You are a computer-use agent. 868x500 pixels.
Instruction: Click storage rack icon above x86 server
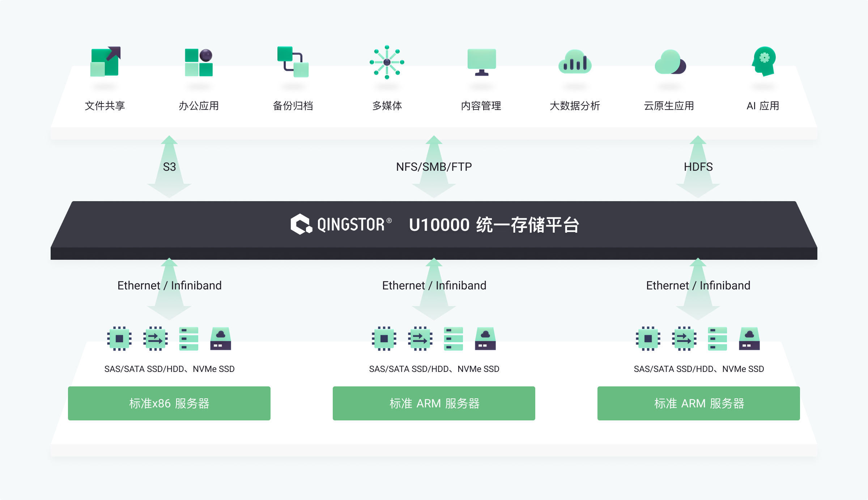(189, 339)
